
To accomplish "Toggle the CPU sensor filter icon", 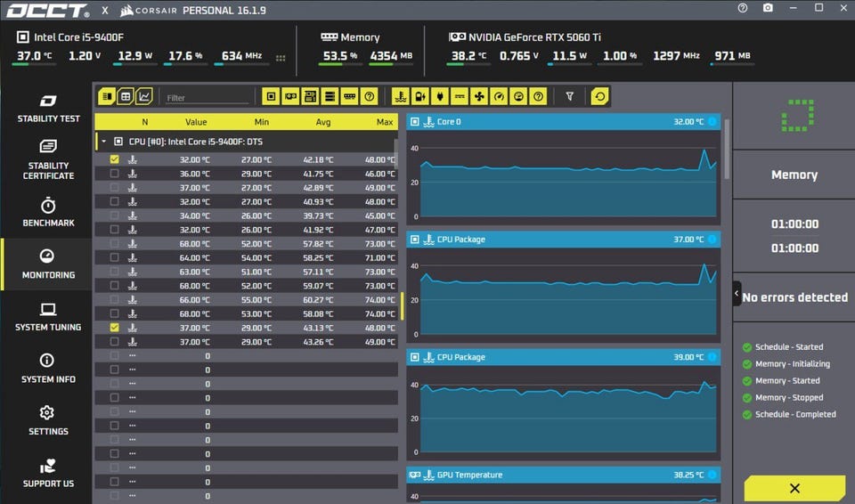I will (271, 96).
